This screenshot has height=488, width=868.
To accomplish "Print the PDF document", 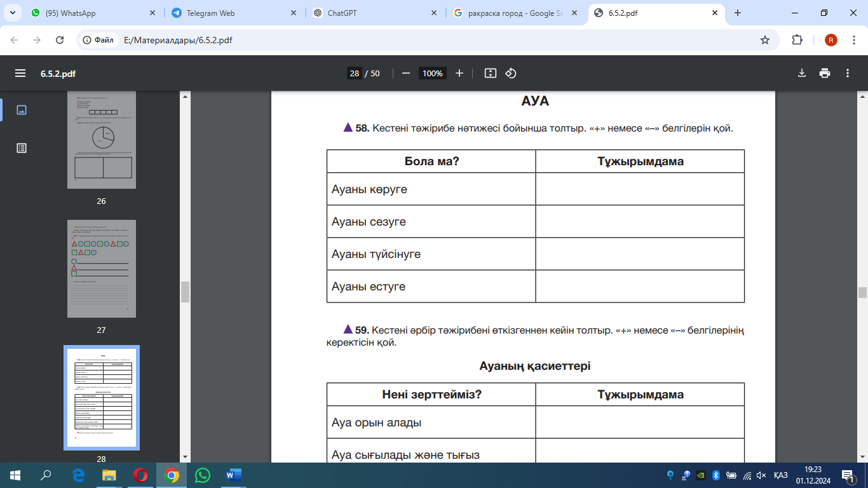I will tap(825, 73).
